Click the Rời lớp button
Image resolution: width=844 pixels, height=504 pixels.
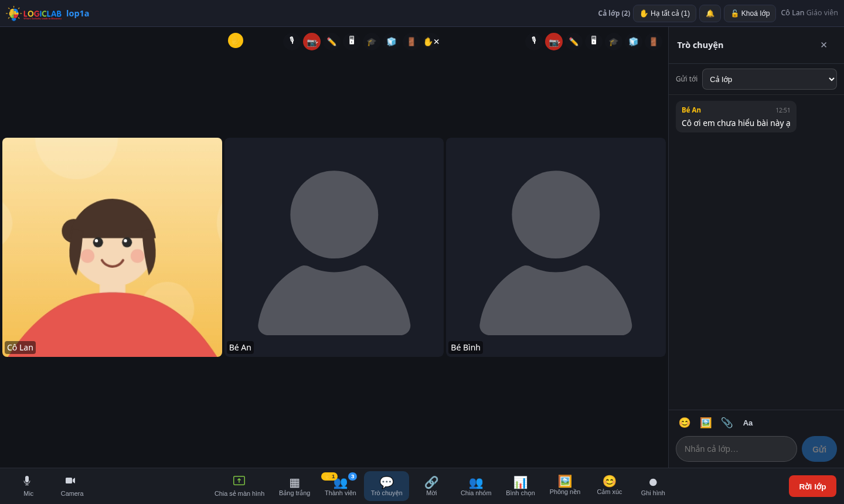pyautogui.click(x=812, y=486)
